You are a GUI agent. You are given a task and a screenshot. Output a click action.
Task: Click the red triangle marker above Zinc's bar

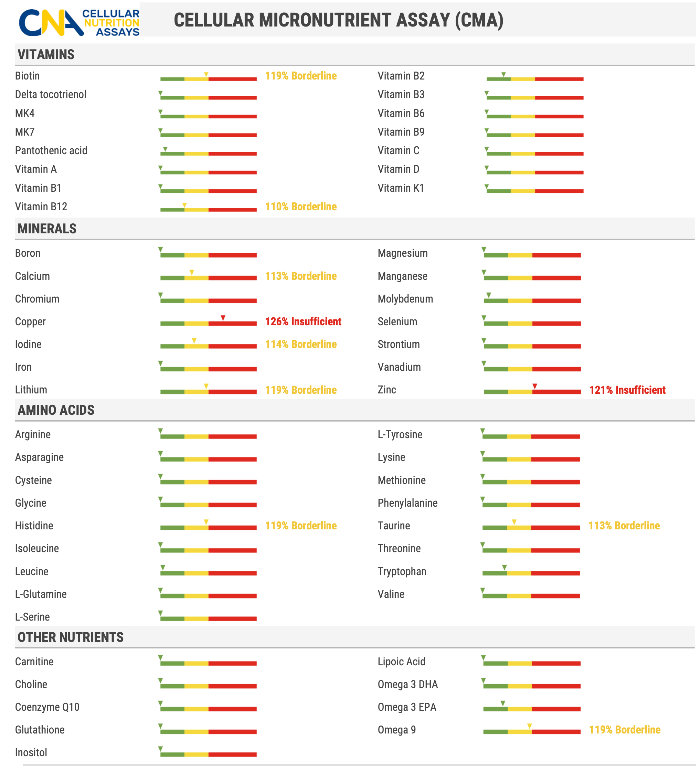pyautogui.click(x=534, y=386)
